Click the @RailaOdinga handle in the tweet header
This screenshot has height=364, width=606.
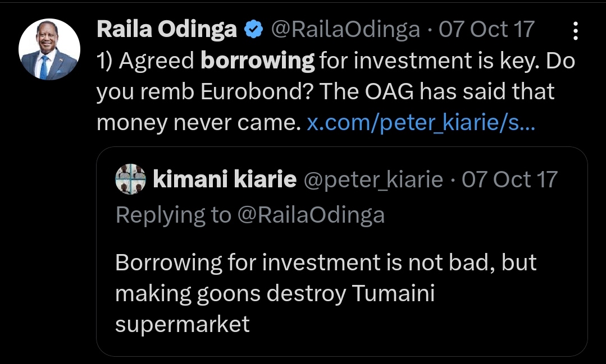coord(345,30)
